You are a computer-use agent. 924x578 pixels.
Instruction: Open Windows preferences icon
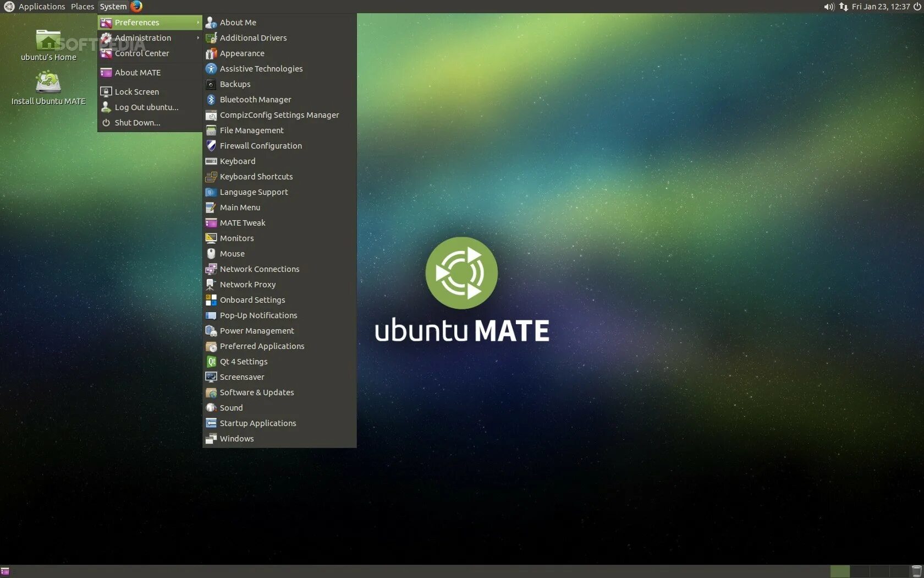[211, 439]
